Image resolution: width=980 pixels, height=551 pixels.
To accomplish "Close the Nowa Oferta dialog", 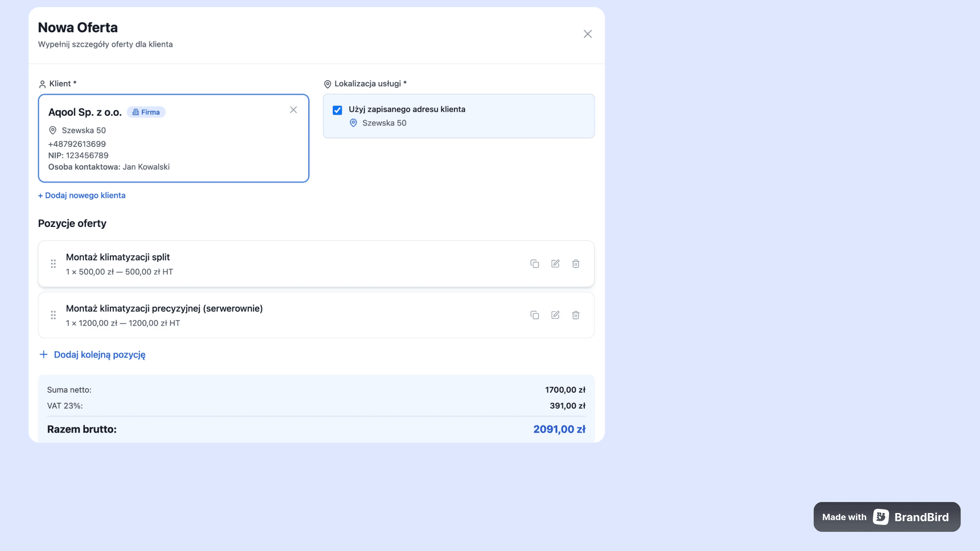I will (x=588, y=34).
